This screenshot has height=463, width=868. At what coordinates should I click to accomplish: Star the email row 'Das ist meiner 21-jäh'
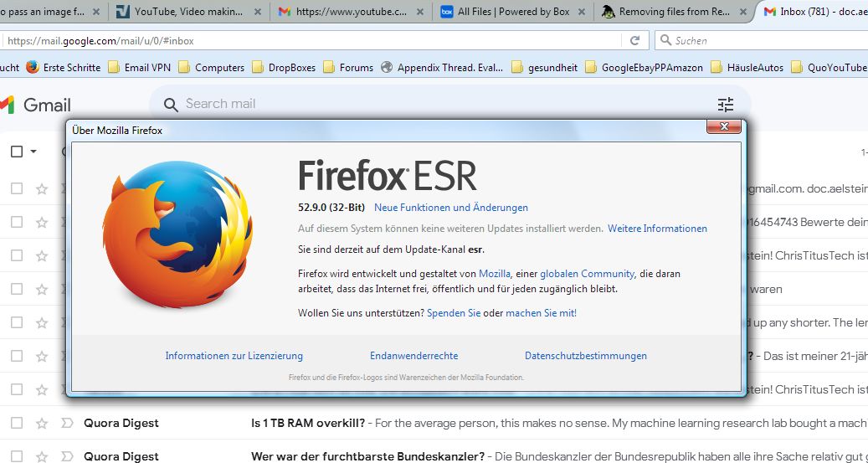(42, 356)
